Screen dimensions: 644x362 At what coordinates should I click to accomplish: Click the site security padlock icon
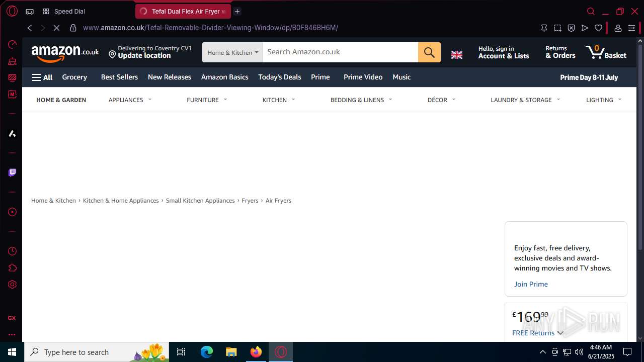(x=73, y=28)
